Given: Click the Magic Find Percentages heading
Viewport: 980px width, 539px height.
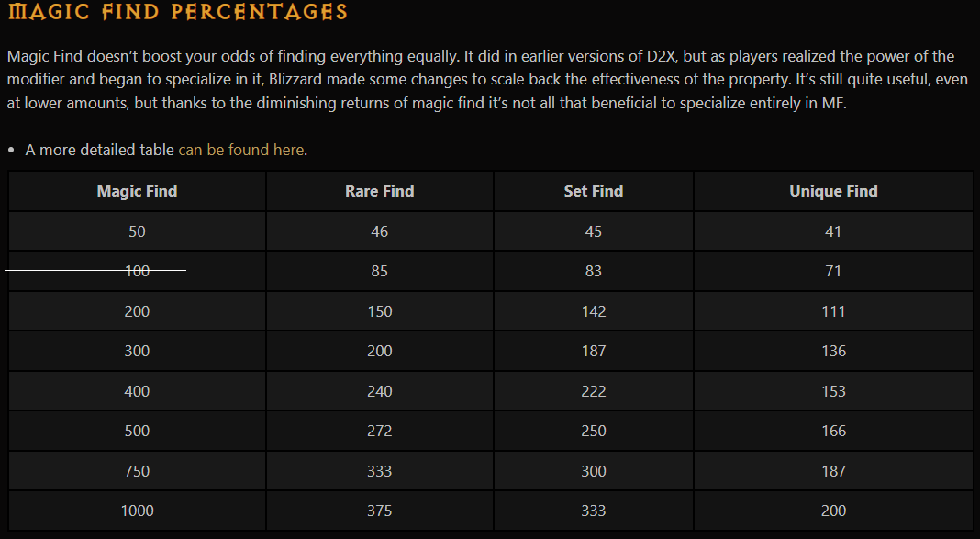Looking at the screenshot, I should tap(177, 11).
